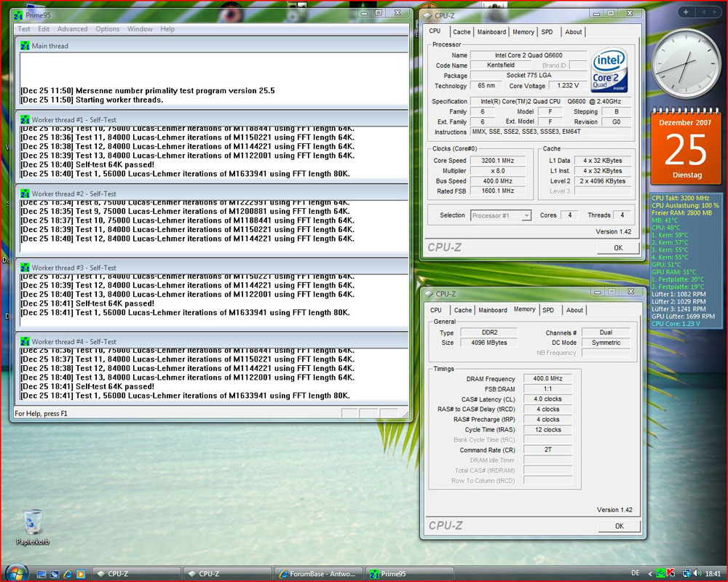Switch to Mainboard tab in lower CPU-Z
The image size is (728, 582).
tap(493, 310)
